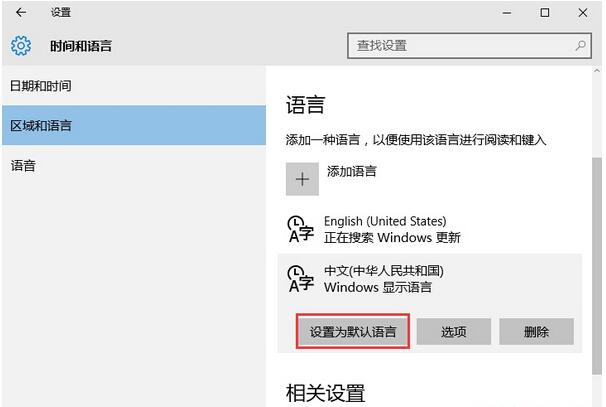Open 选项 for Chinese language

[454, 332]
